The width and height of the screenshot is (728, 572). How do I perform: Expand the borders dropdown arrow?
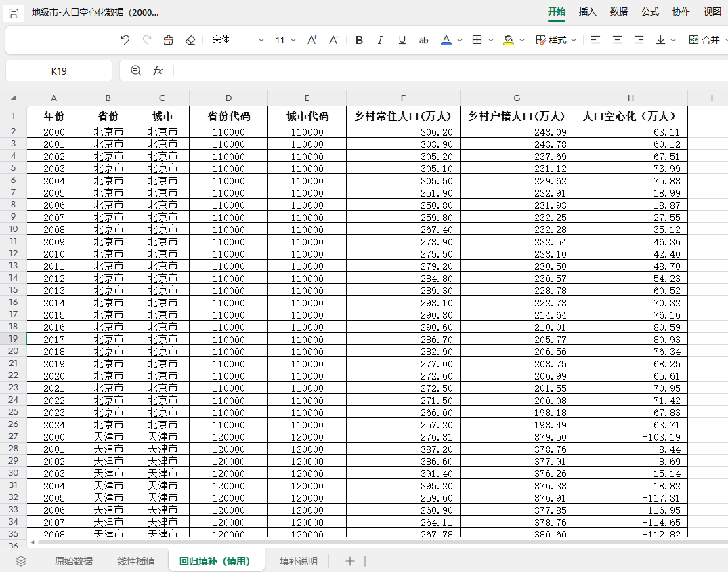pyautogui.click(x=491, y=41)
